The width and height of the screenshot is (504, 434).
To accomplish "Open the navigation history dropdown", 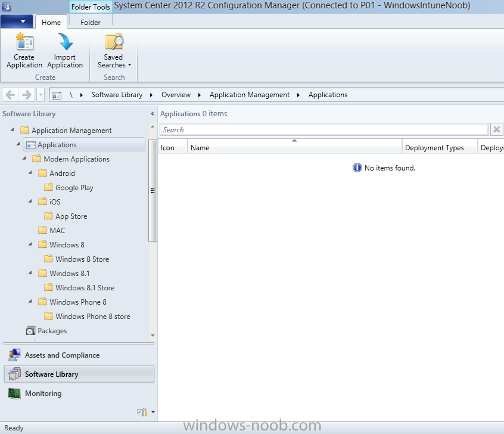I will [41, 95].
